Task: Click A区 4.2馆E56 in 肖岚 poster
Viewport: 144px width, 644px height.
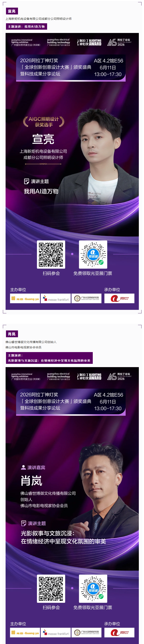Action: 108,395
